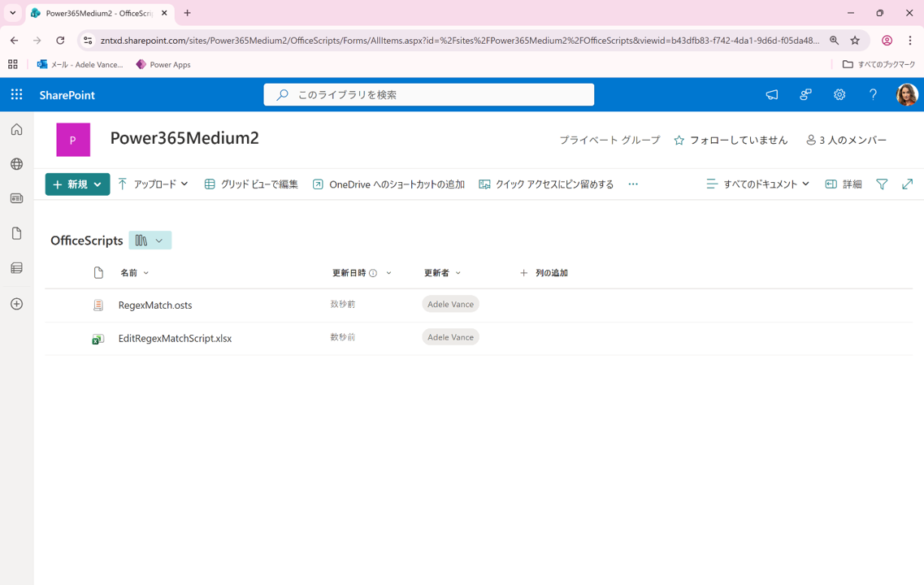Click the library search box
924x585 pixels.
pos(429,95)
